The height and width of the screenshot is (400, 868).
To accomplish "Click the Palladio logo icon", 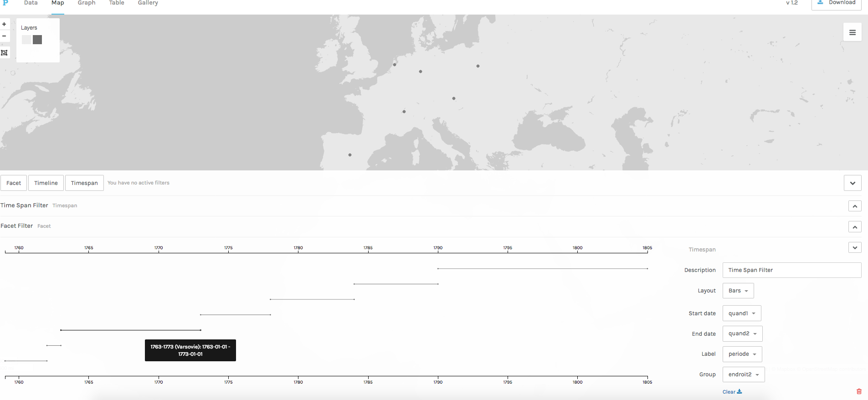I will (x=5, y=3).
